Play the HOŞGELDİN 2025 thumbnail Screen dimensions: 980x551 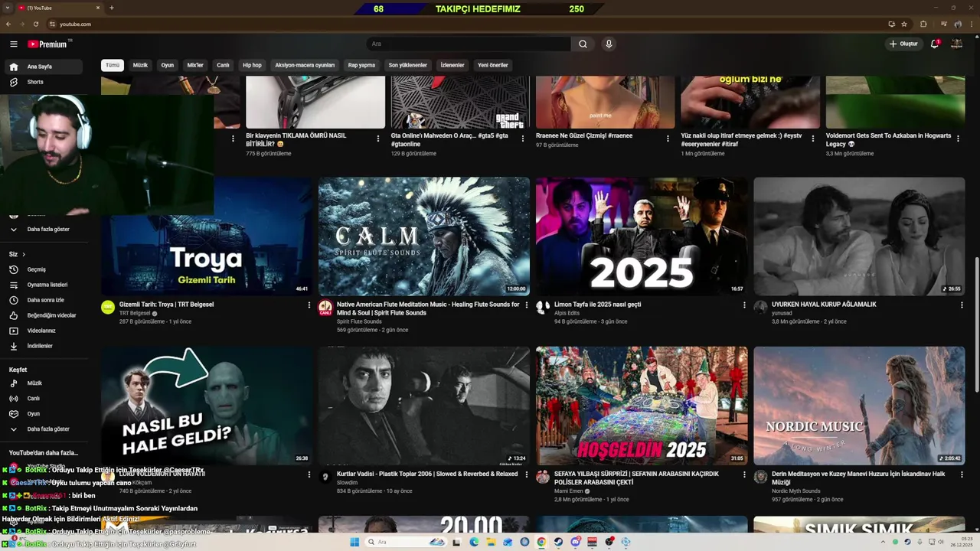coord(642,406)
